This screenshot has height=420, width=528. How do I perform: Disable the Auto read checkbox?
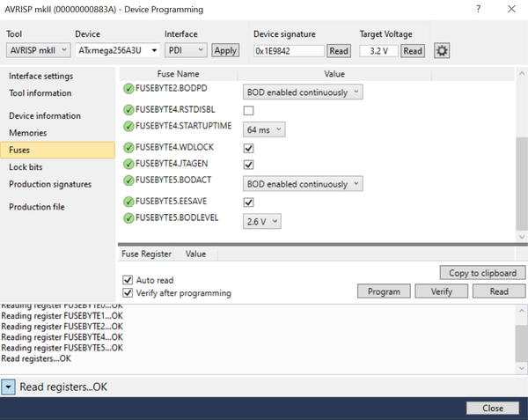click(x=128, y=280)
